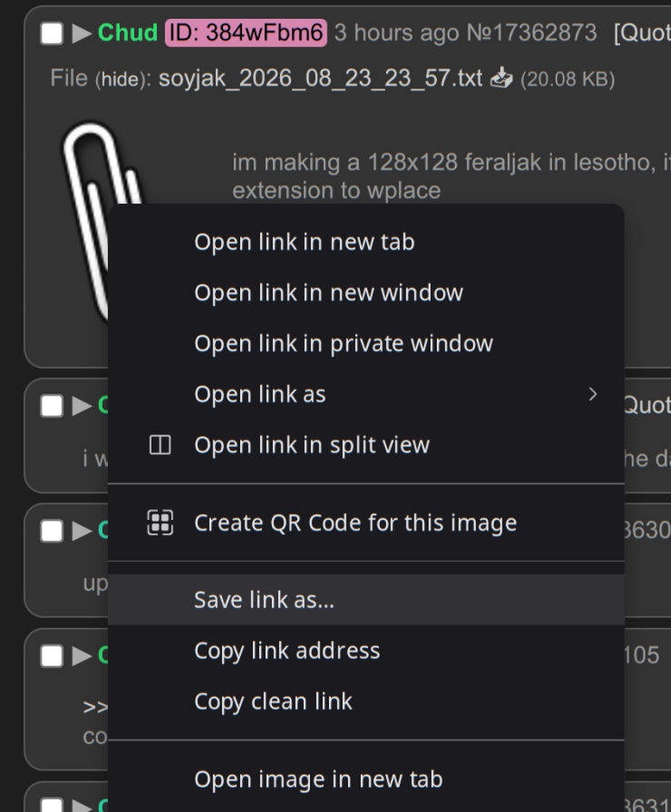Tick the second post's checkbox

coord(52,406)
